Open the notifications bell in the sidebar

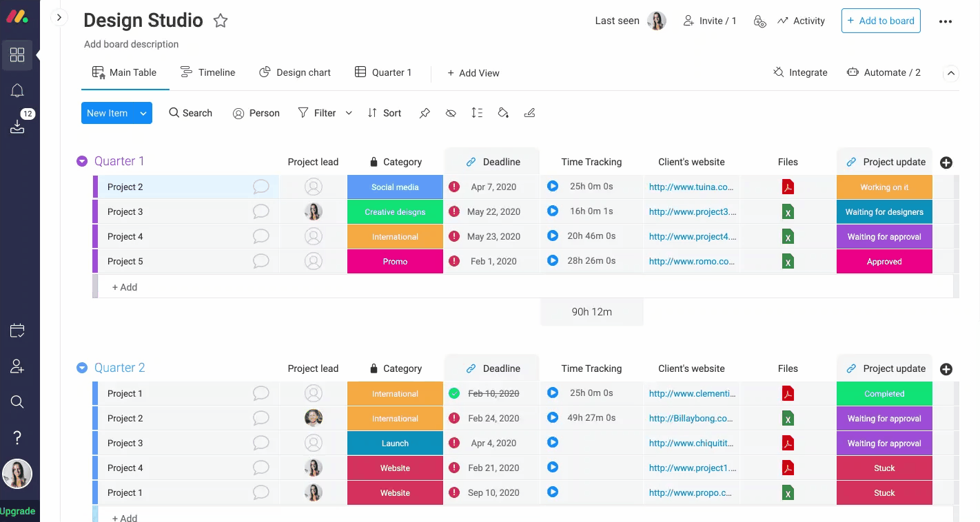tap(17, 90)
